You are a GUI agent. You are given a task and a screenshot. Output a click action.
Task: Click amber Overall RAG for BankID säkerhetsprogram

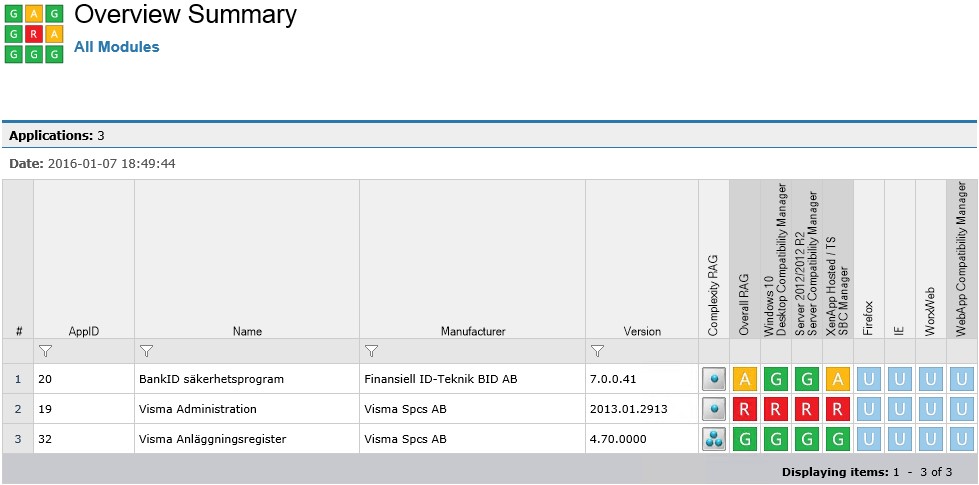click(745, 379)
